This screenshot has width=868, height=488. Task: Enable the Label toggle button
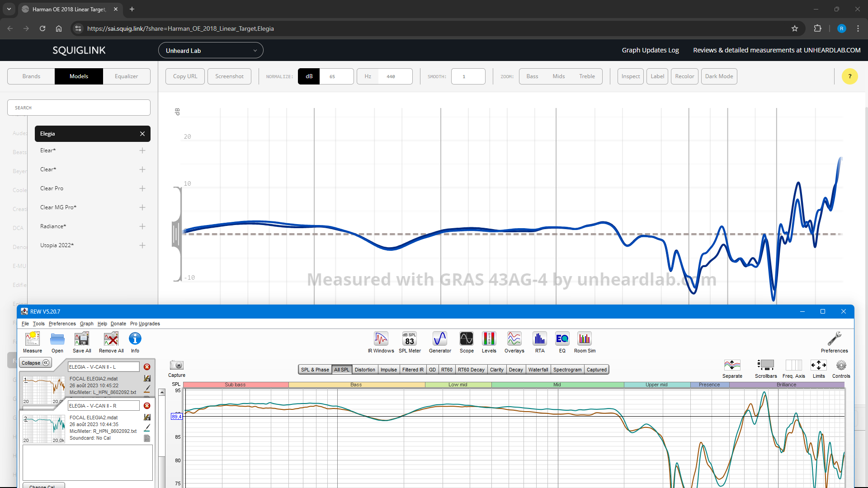pos(657,76)
